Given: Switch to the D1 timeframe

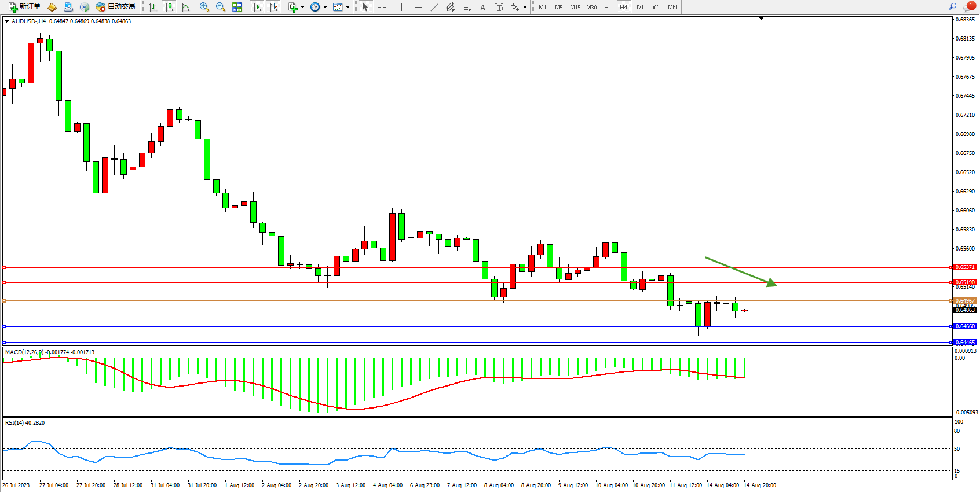Looking at the screenshot, I should (x=640, y=7).
